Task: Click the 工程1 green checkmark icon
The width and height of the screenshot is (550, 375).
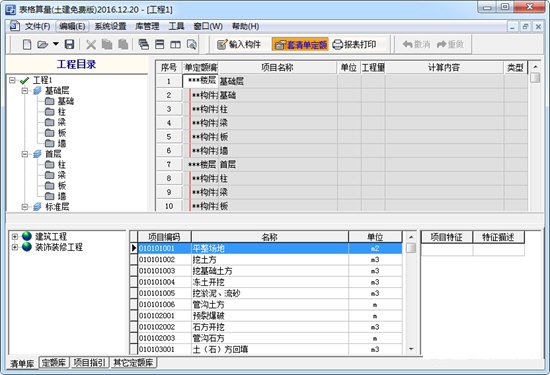Action: (x=24, y=81)
